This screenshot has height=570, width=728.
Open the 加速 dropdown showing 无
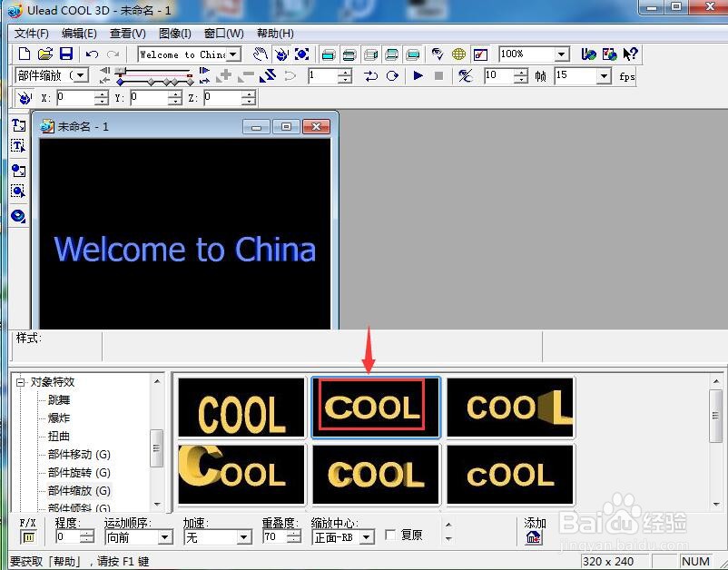[x=244, y=537]
